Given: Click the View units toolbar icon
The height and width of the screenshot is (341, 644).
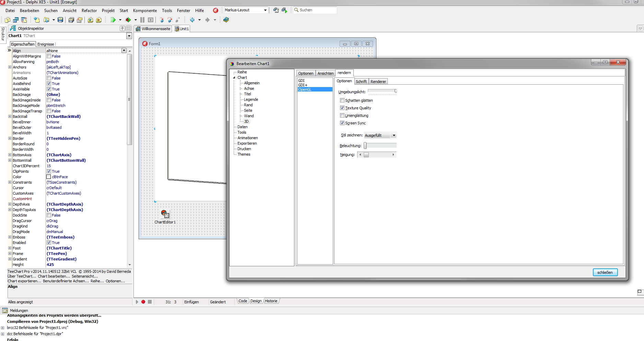Looking at the screenshot, I should click(8, 20).
